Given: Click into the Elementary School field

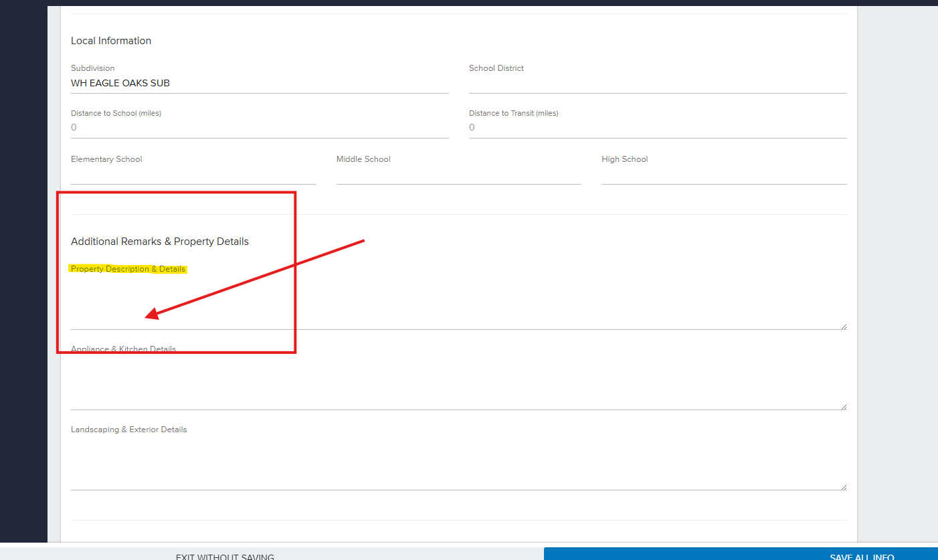Looking at the screenshot, I should (x=193, y=175).
